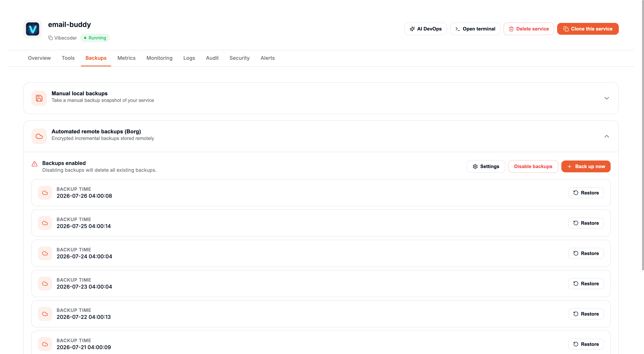Screen dimensions: 644x354
Task: Launch AI DevOps assistant
Action: 426,29
